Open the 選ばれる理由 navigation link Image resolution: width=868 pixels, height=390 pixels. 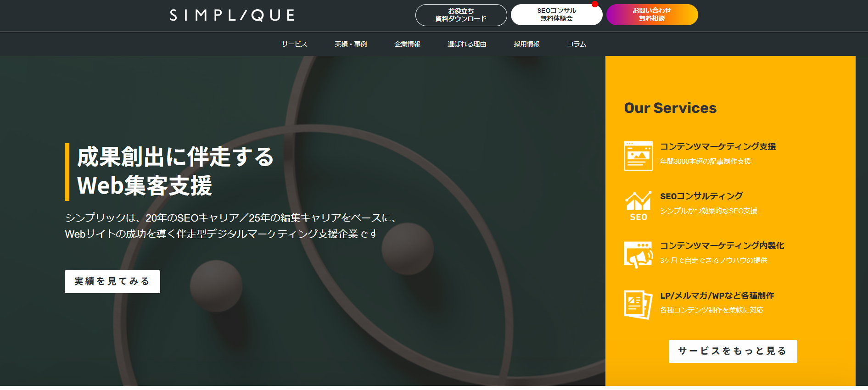tap(467, 44)
